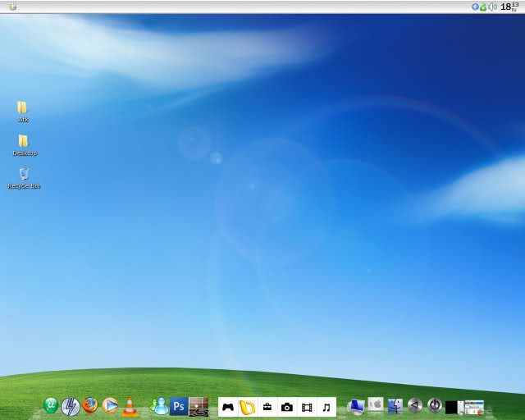The height and width of the screenshot is (420, 525).
Task: Open the black drive dock icon
Action: pos(454,407)
